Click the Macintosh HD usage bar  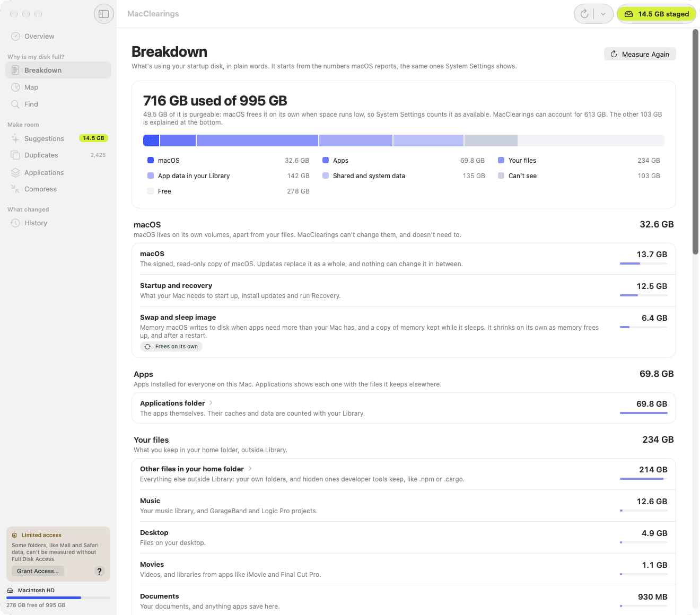58,598
